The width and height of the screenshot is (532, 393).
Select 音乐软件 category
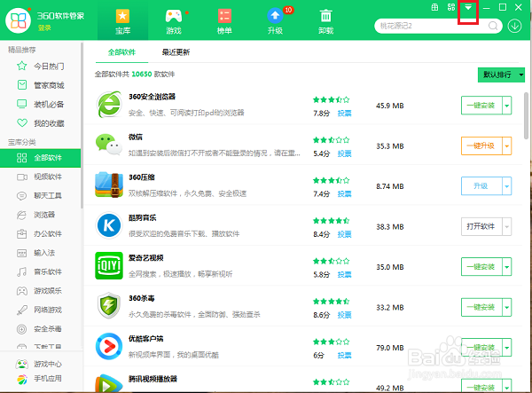pyautogui.click(x=41, y=271)
